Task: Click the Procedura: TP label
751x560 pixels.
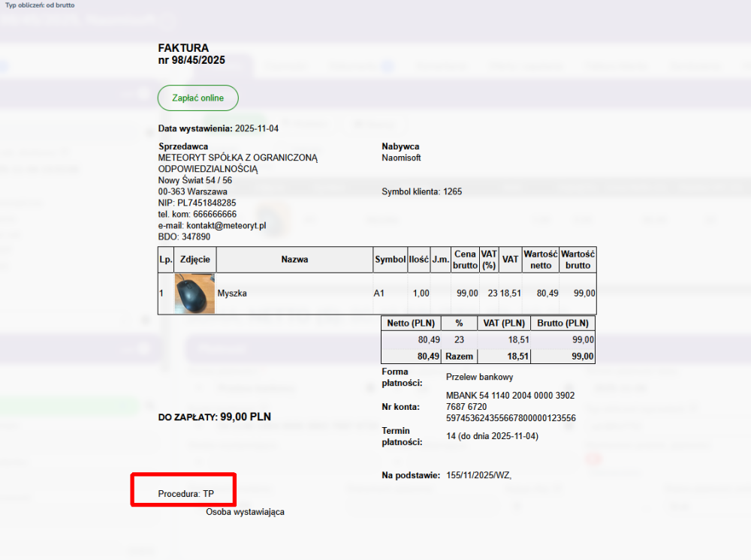Action: (x=186, y=494)
